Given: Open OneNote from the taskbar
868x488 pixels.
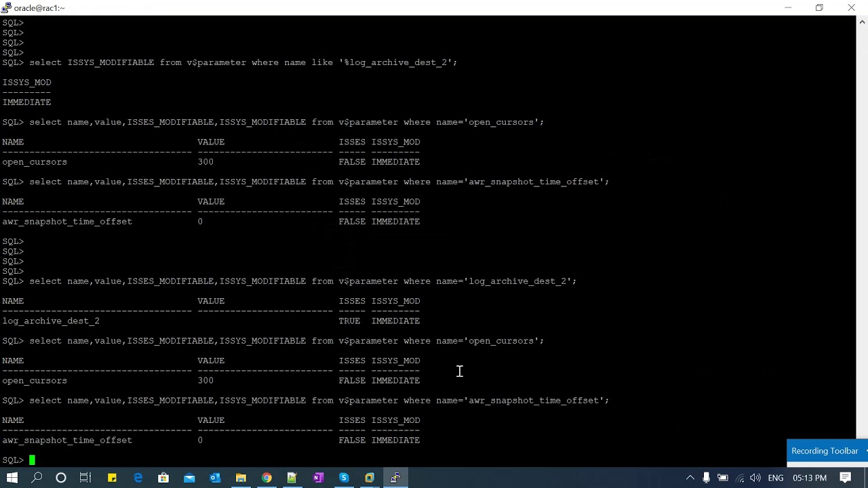Looking at the screenshot, I should pyautogui.click(x=318, y=478).
